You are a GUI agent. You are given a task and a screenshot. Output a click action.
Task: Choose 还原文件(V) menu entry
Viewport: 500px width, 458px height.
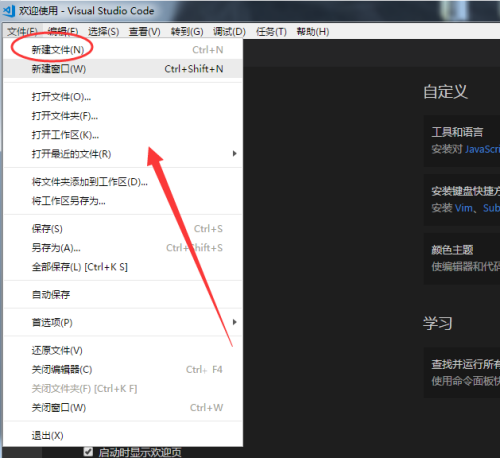[123, 350]
